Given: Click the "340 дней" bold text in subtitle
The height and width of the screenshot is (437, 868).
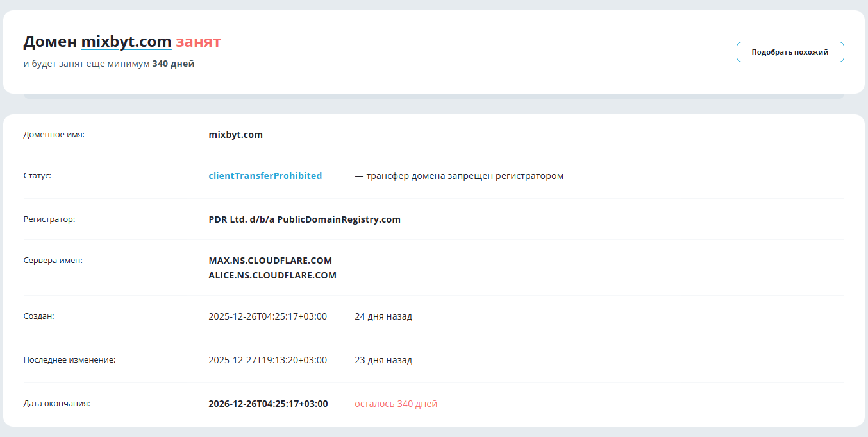Looking at the screenshot, I should tap(174, 64).
